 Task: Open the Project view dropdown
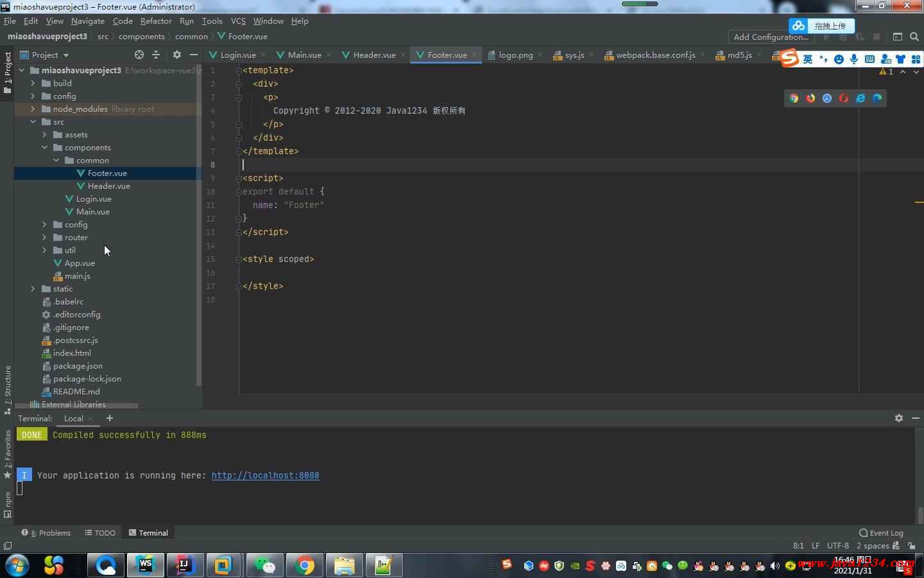pos(44,55)
